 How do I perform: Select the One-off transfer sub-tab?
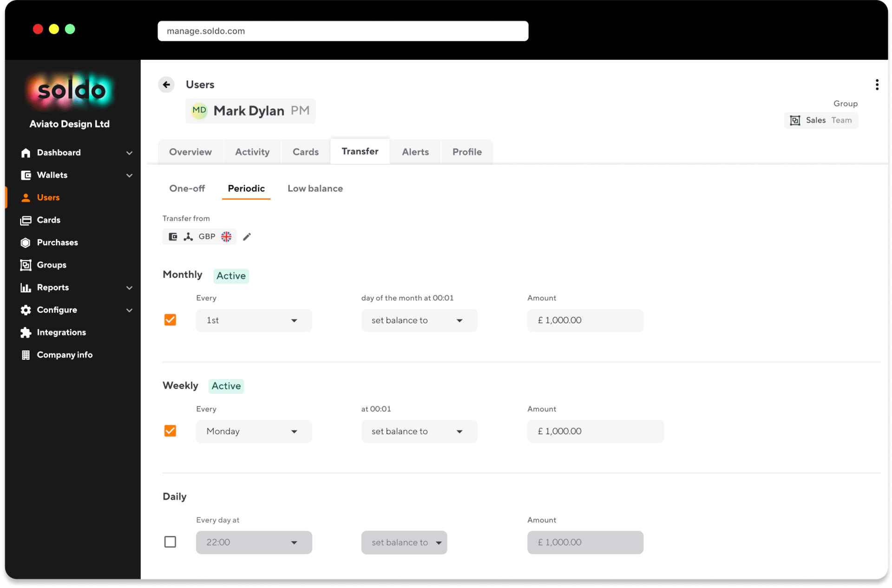pyautogui.click(x=187, y=189)
